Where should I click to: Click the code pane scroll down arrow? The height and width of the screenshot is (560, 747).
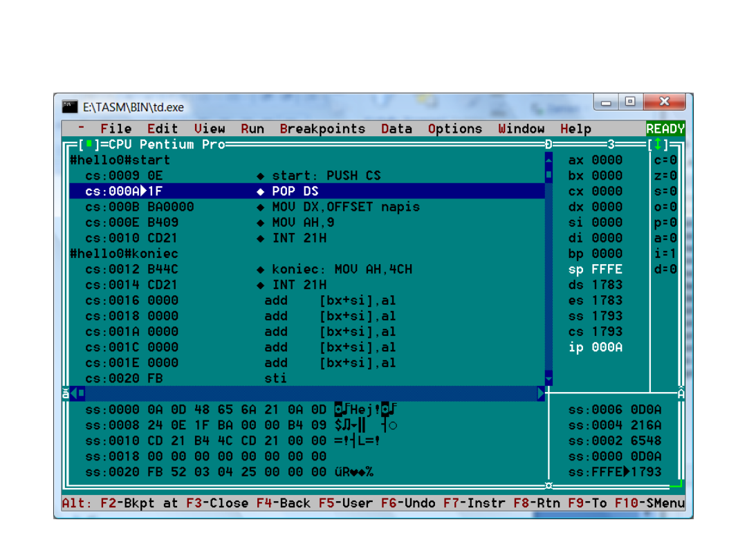(549, 378)
